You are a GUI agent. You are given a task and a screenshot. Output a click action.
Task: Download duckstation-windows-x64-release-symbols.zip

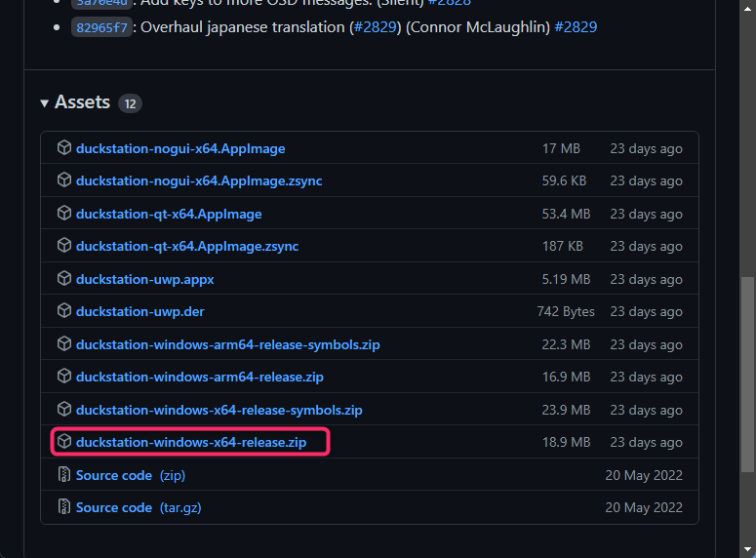(219, 410)
